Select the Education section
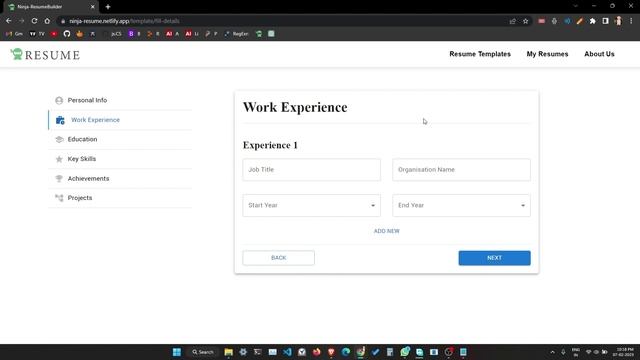The image size is (640, 360). pyautogui.click(x=120, y=140)
